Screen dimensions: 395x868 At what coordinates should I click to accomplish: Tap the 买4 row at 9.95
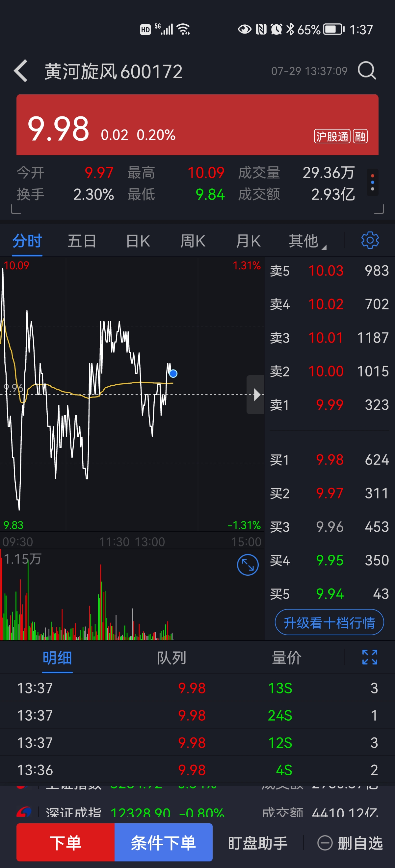point(329,560)
